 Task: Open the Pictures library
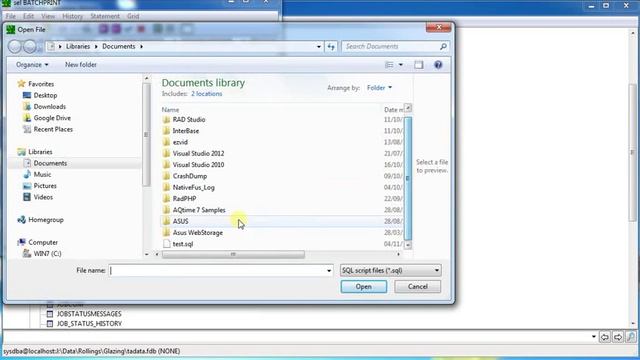(x=45, y=186)
